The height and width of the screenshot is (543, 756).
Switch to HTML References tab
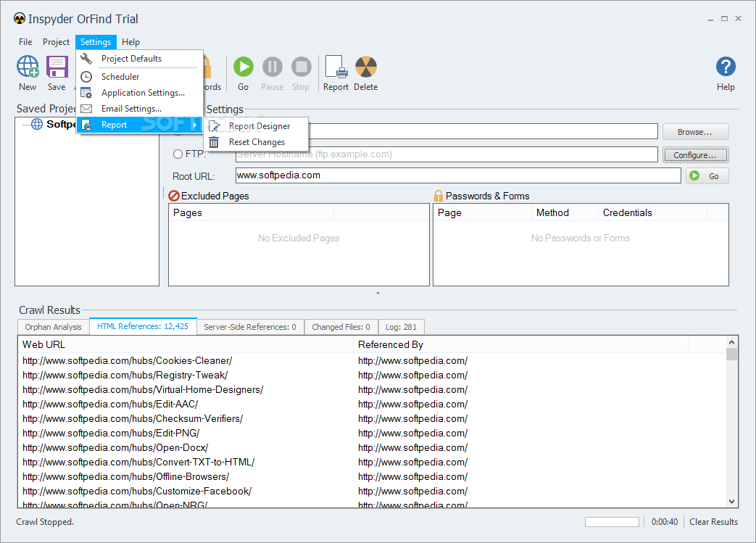[x=143, y=326]
